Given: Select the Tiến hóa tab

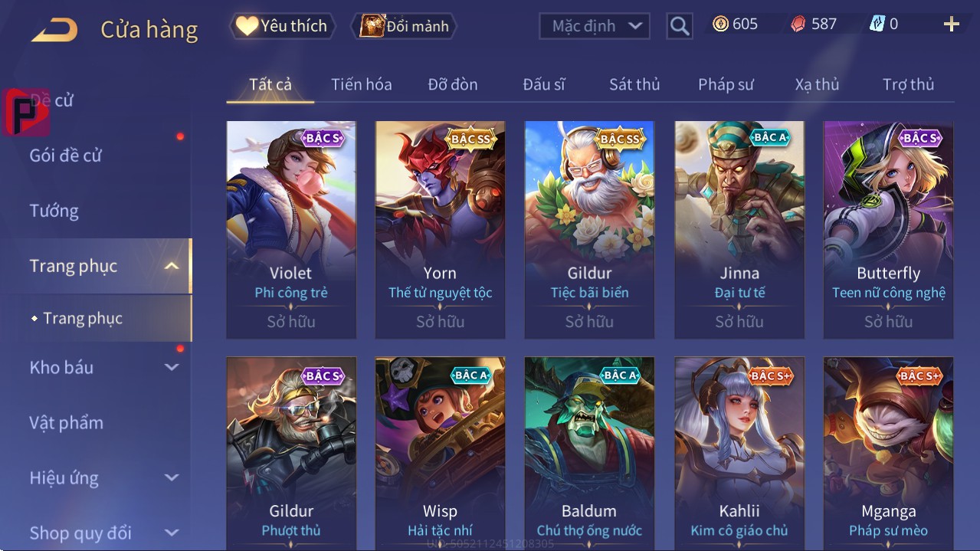Looking at the screenshot, I should 361,84.
